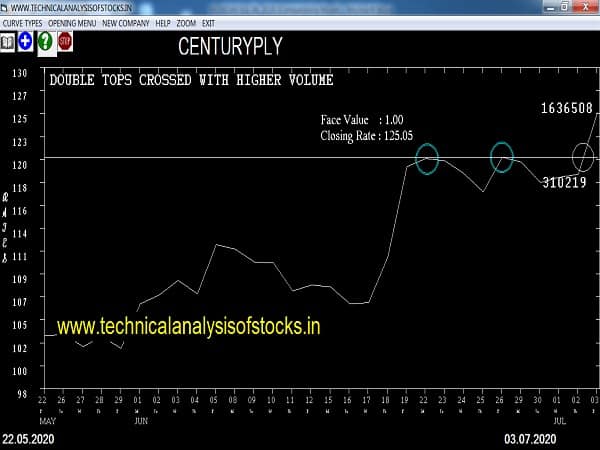Click the technicalanalysisofstocks.in website link
600x450 pixels.
coord(188,326)
